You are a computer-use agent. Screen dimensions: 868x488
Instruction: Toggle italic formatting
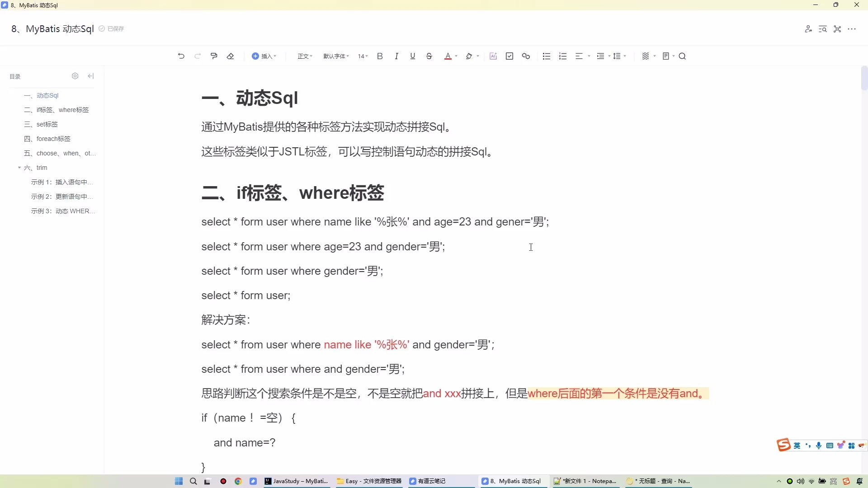tap(396, 56)
